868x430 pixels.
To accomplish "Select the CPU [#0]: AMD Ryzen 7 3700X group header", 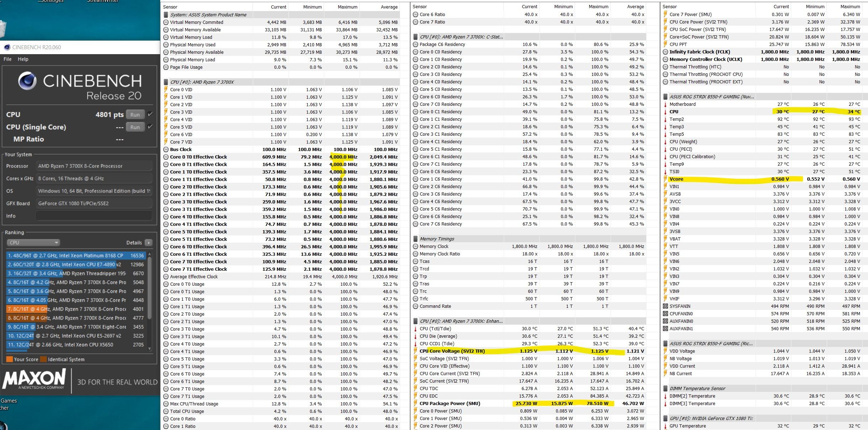I will tap(281, 82).
